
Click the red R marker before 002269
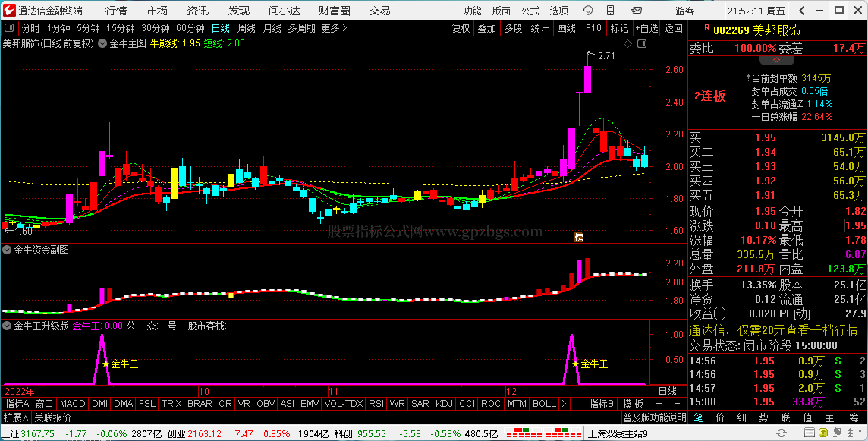click(707, 28)
